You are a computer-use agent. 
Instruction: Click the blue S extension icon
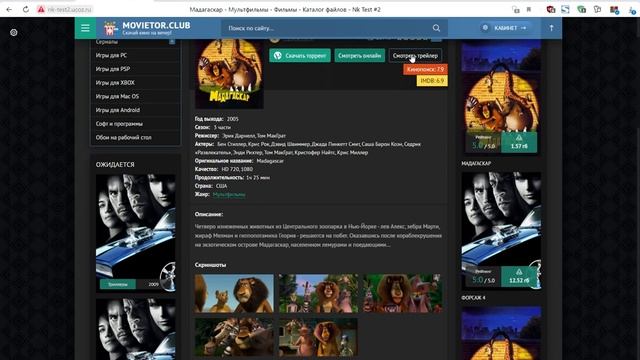click(x=565, y=9)
